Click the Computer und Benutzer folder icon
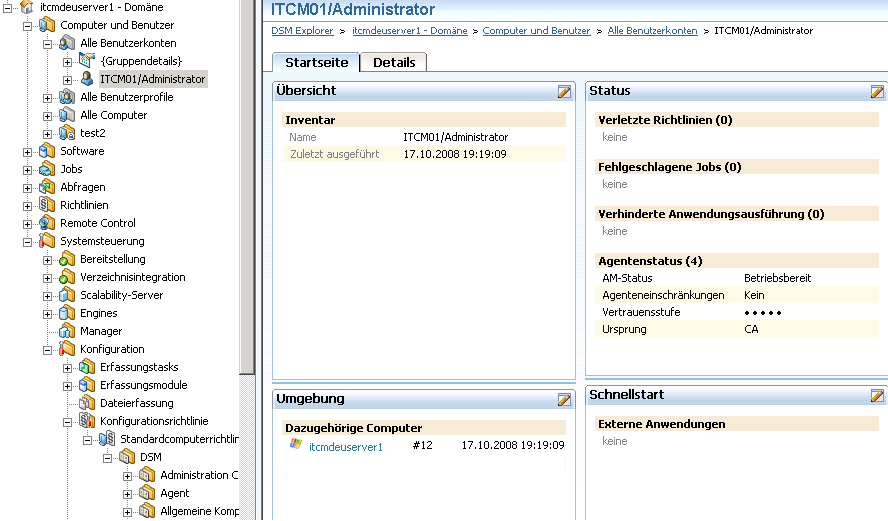Viewport: 888px width, 521px height. point(47,25)
